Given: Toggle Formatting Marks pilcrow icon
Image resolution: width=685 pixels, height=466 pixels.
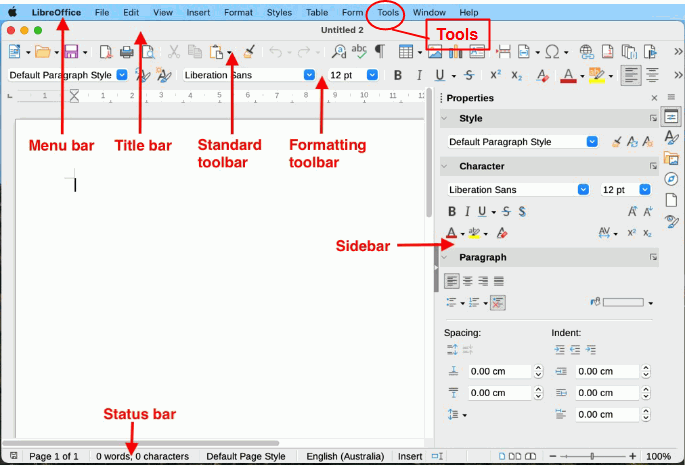Looking at the screenshot, I should coord(380,52).
